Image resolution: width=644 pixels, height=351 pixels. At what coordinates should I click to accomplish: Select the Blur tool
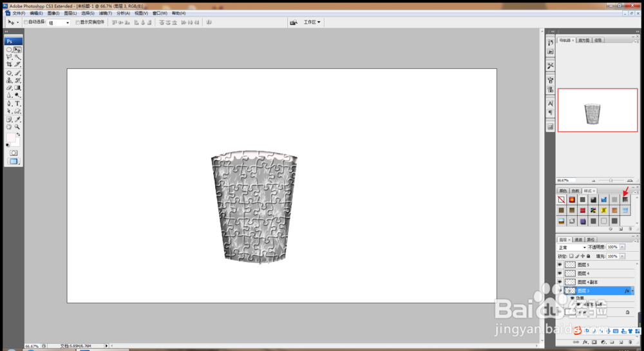click(9, 95)
